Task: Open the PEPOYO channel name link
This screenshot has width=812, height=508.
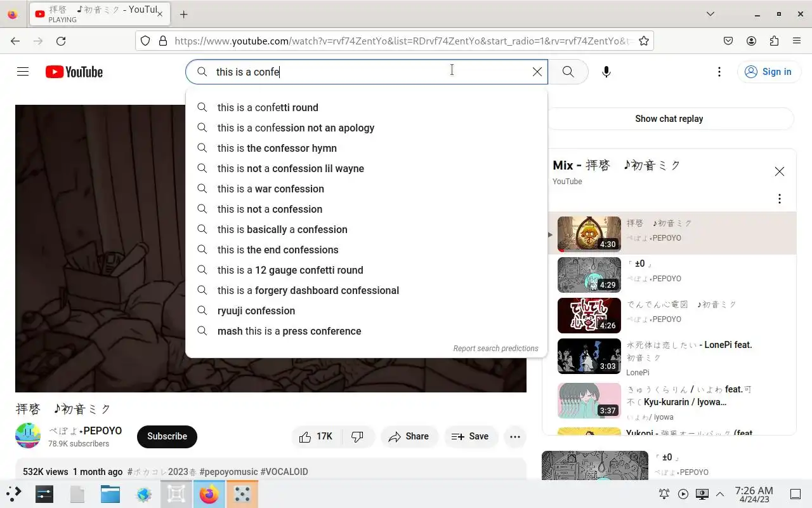Action: coord(85,431)
